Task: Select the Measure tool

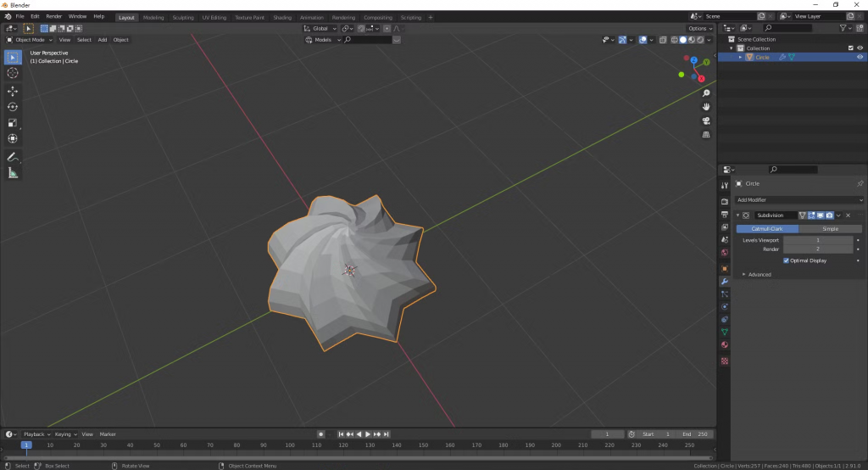Action: click(x=13, y=173)
